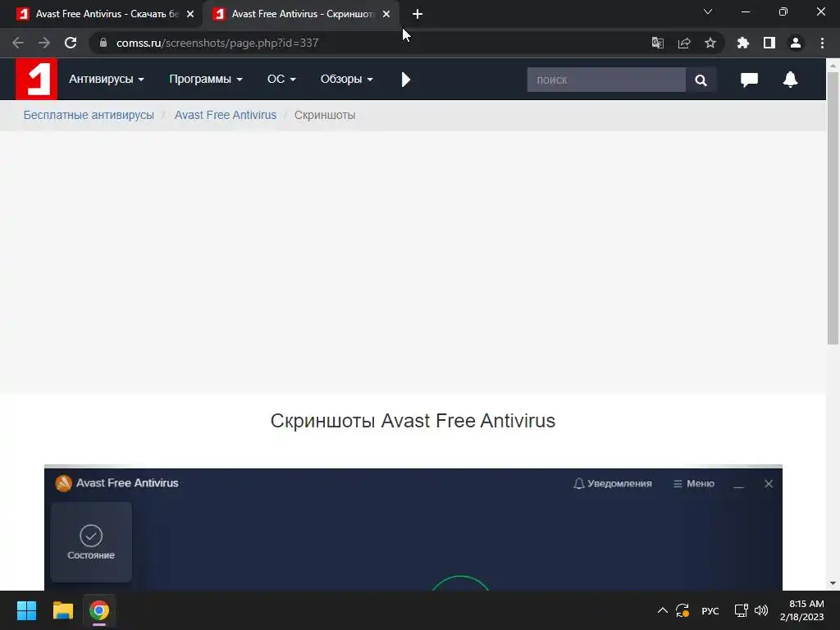Click the РУС language indicator

[710, 610]
